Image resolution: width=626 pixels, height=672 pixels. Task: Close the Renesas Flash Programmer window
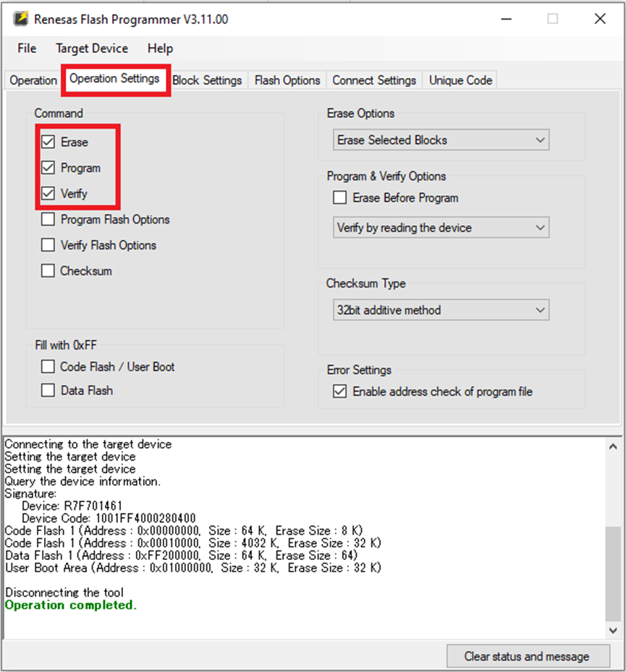[x=600, y=19]
